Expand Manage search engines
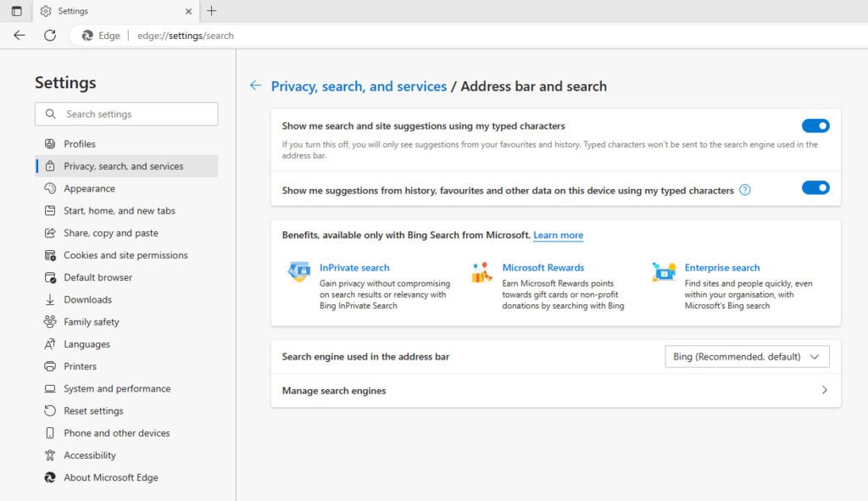This screenshot has height=501, width=868. (x=822, y=390)
